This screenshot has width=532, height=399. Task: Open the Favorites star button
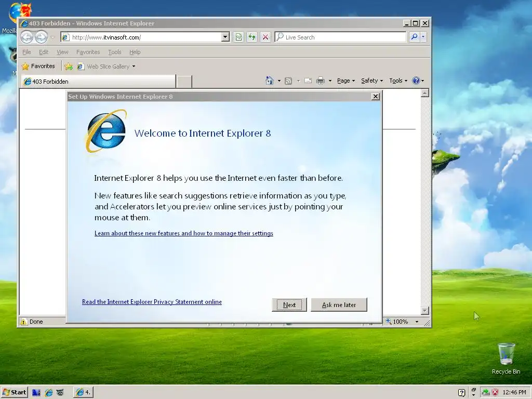38,66
